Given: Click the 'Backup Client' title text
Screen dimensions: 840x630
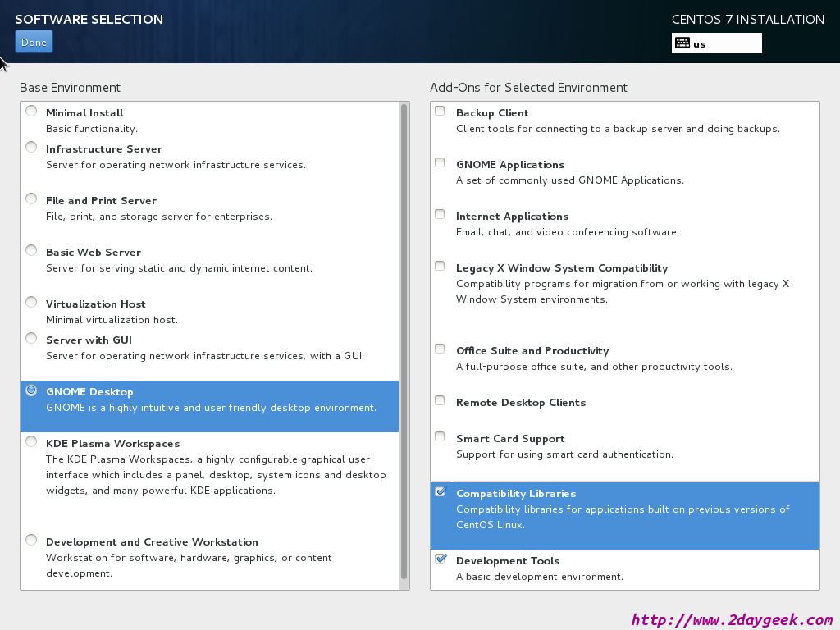Looking at the screenshot, I should point(492,113).
